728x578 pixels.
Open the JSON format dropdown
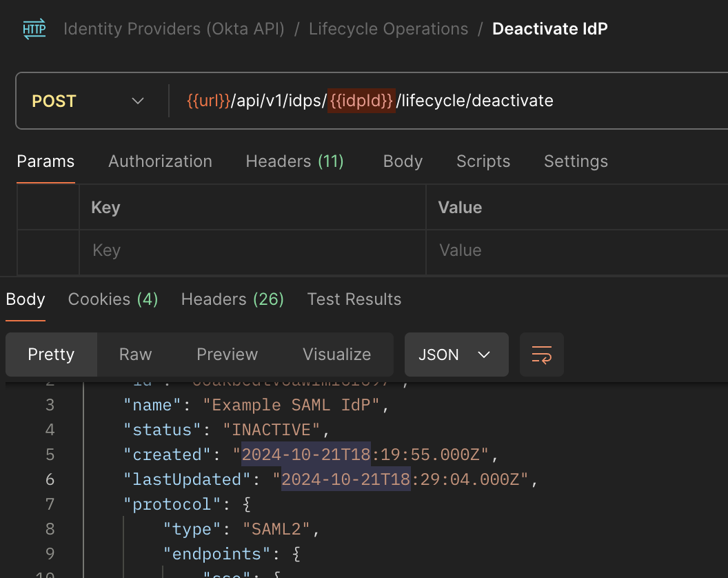click(456, 355)
